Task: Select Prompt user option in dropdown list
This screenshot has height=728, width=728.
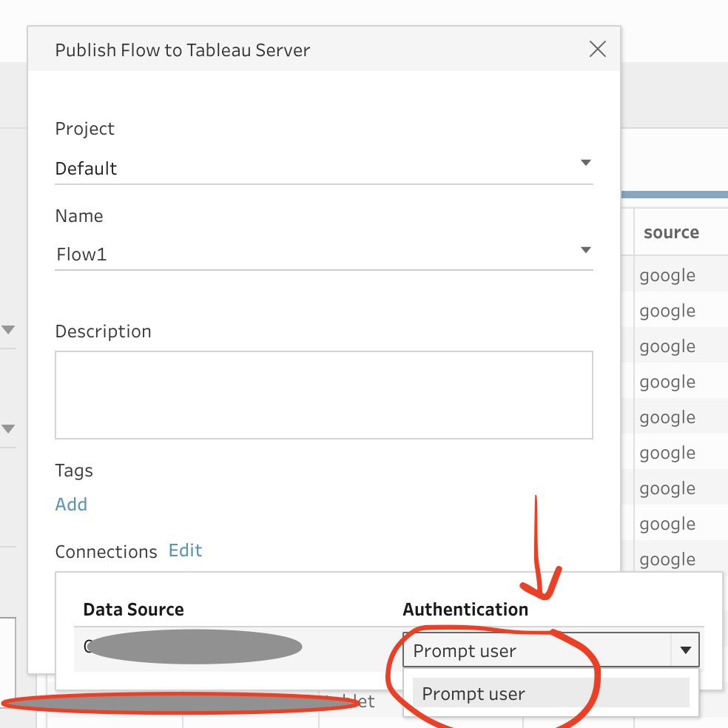Action: (x=550, y=693)
